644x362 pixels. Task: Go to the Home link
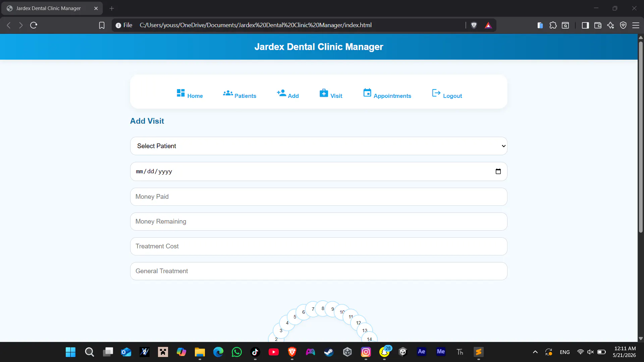(195, 96)
